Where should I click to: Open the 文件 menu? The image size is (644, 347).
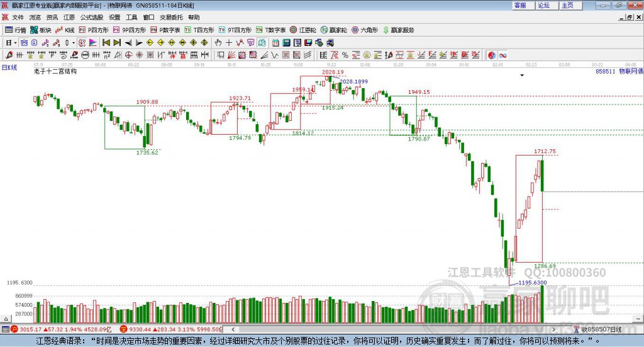pyautogui.click(x=18, y=17)
